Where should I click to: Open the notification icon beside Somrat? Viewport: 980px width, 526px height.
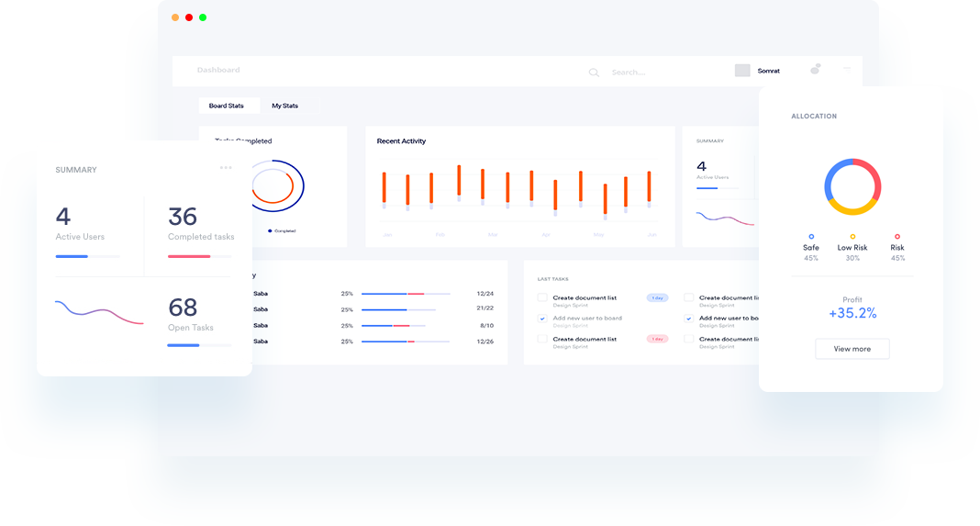click(815, 70)
